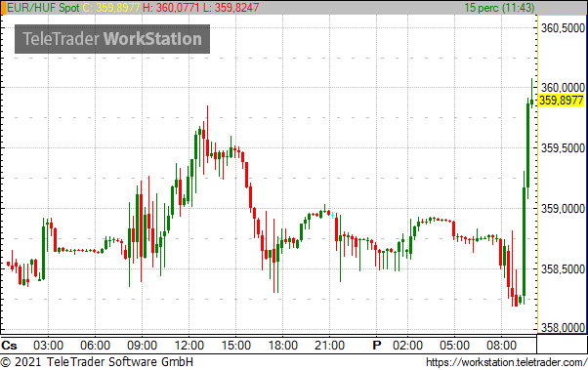Click the low value L: 359,8247
Viewport: 588px width, 370px height.
click(x=231, y=8)
